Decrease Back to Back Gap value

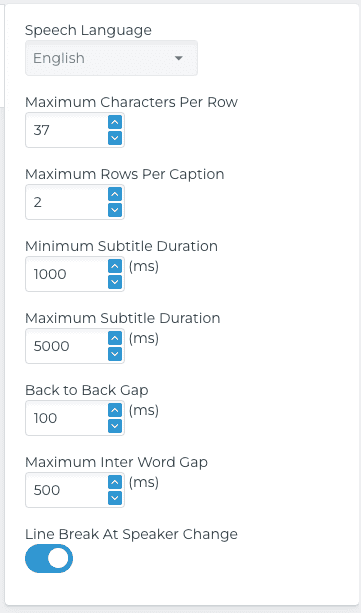tap(115, 425)
